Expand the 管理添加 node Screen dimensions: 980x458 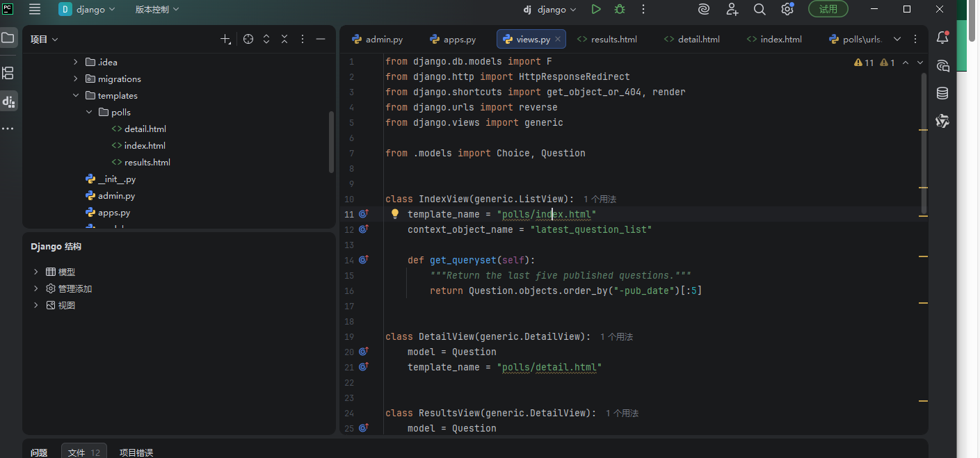click(x=35, y=288)
